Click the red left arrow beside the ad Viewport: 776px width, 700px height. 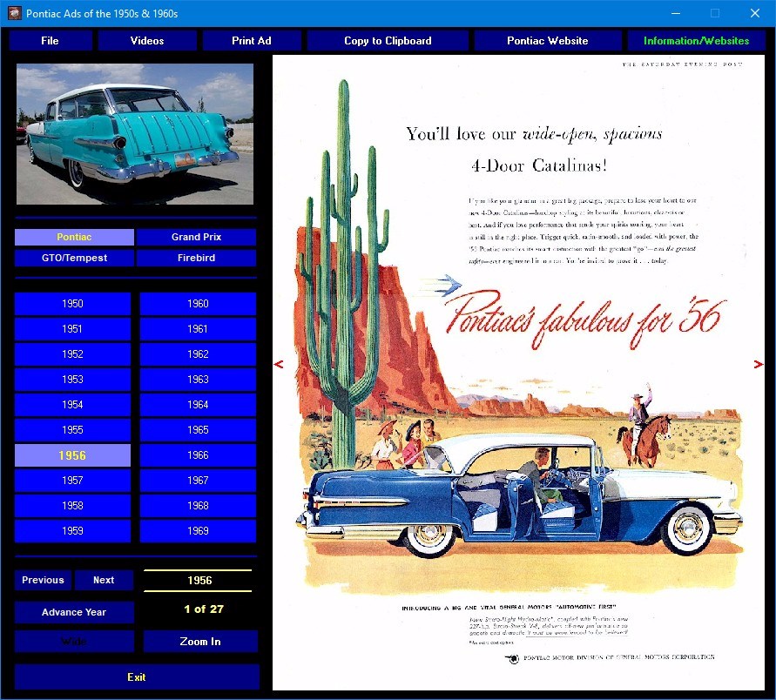[x=279, y=365]
